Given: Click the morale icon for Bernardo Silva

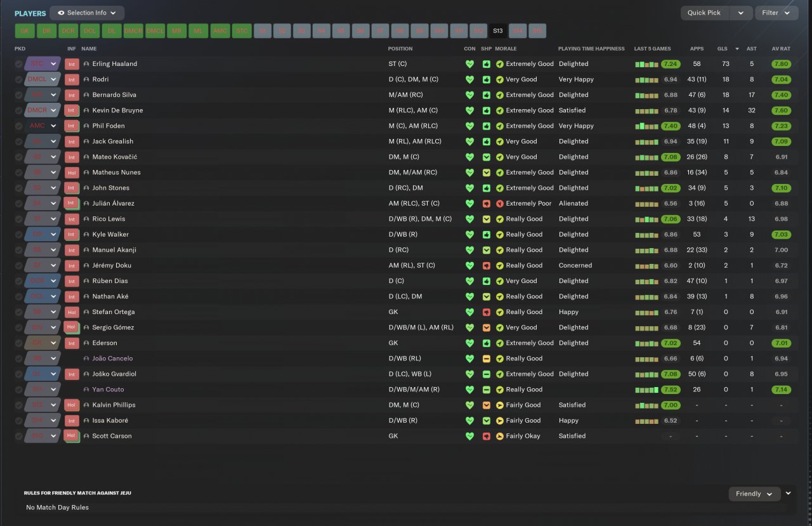Looking at the screenshot, I should [499, 95].
